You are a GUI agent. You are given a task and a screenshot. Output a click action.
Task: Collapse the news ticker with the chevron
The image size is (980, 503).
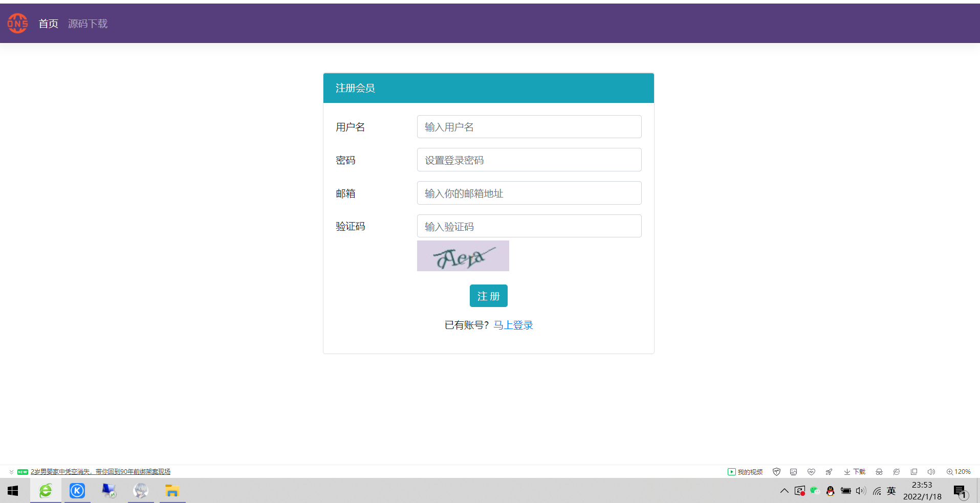pyautogui.click(x=11, y=471)
